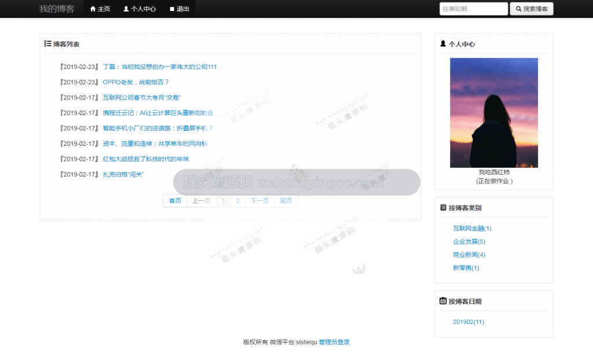This screenshot has width=593, height=364.
Task: Open post OPPO老矣，尚能饭否？
Action: tap(136, 82)
